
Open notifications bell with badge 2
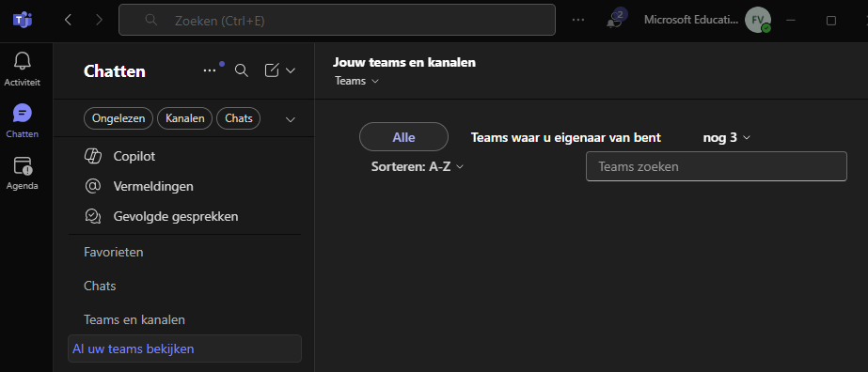click(x=614, y=20)
